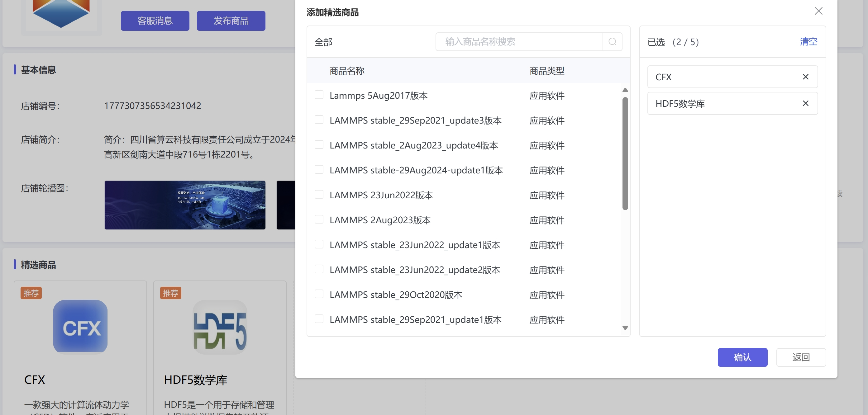The image size is (868, 415).
Task: Click 已选 (2 / 5) counter text
Action: (673, 42)
